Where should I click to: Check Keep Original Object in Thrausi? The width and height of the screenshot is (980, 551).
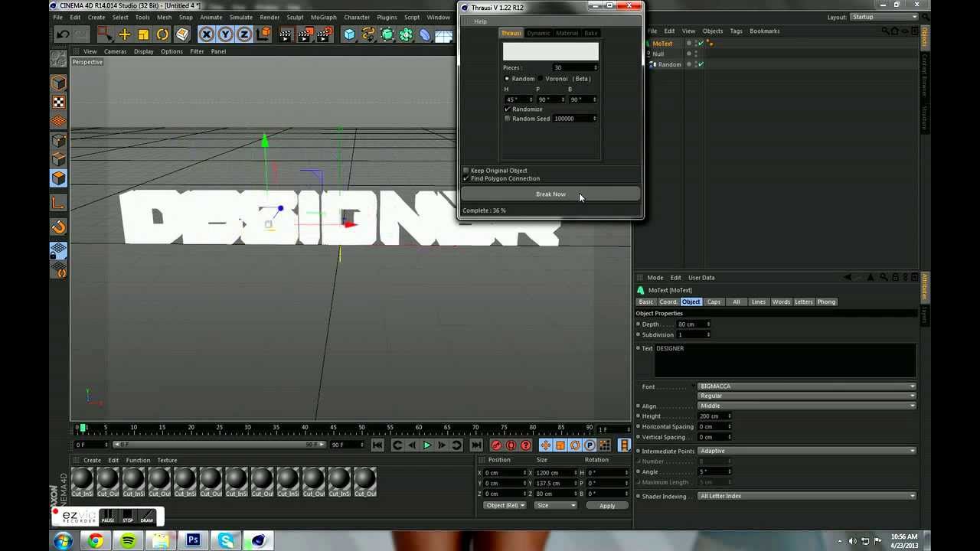[x=466, y=171]
